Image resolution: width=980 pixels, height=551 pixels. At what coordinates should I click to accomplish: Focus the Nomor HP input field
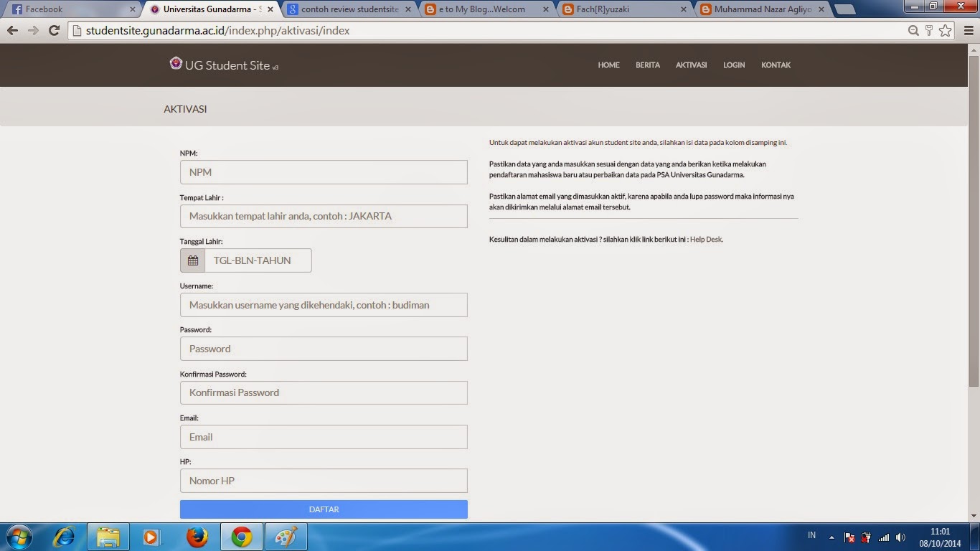324,481
